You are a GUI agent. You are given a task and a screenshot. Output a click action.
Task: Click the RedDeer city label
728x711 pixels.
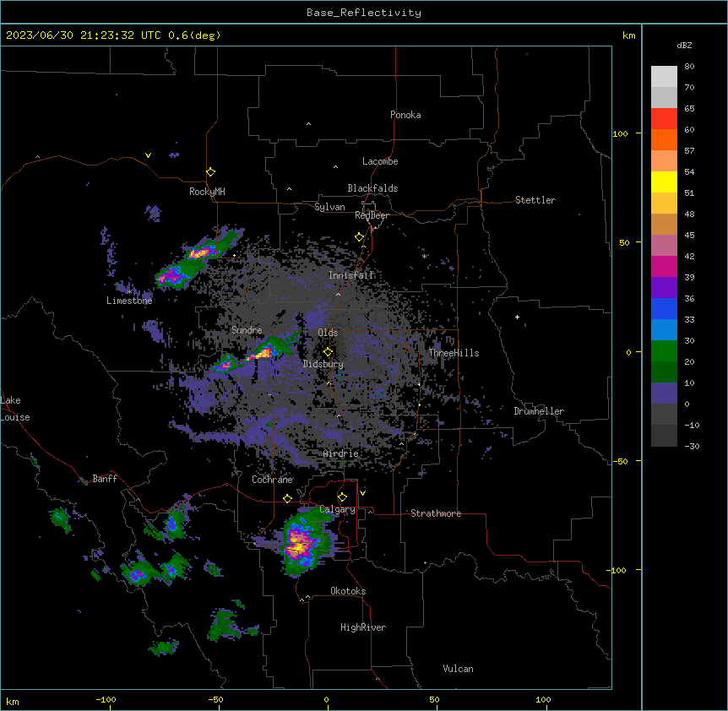[372, 215]
